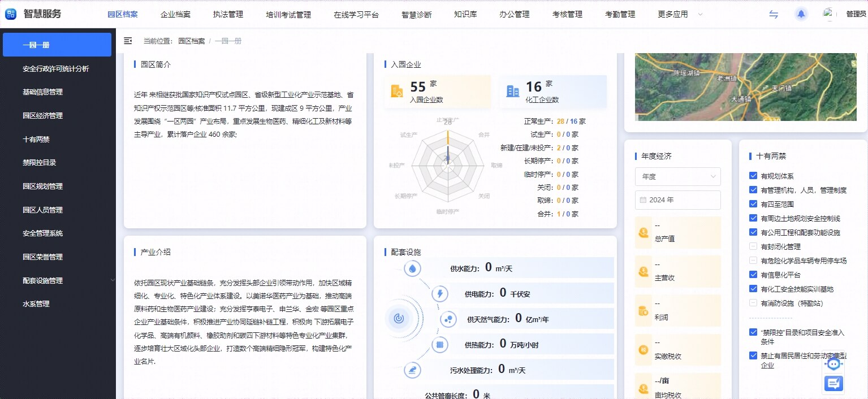Viewport: 868px width, 399px height.
Task: Click the 园区档案 breadcrumb link
Action: (x=192, y=41)
